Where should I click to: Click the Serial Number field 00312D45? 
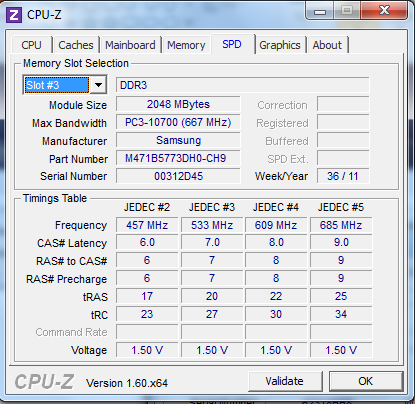178,176
